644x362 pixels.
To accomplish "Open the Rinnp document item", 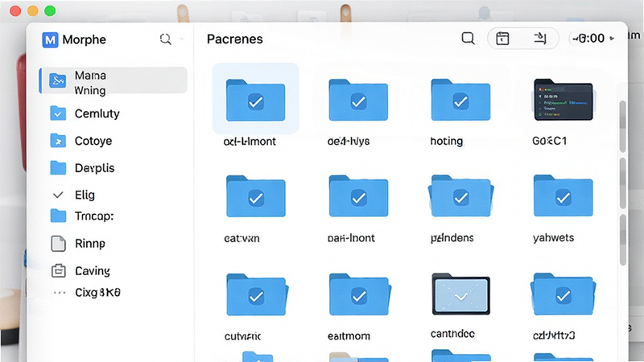I will tap(58, 244).
